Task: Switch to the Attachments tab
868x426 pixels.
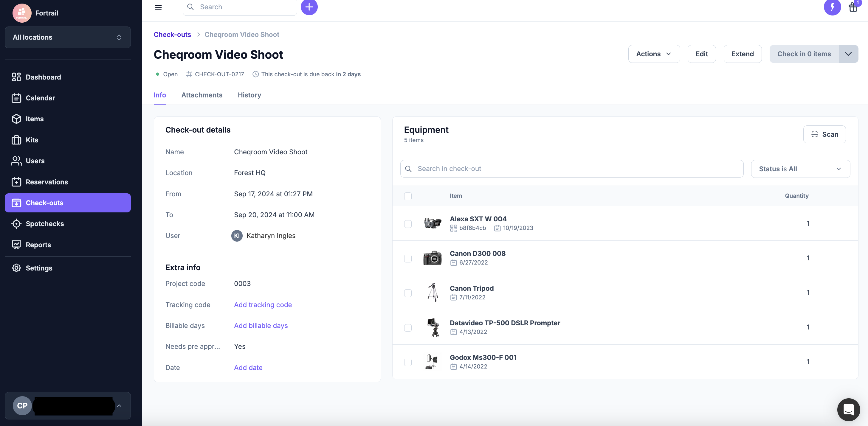Action: click(201, 95)
